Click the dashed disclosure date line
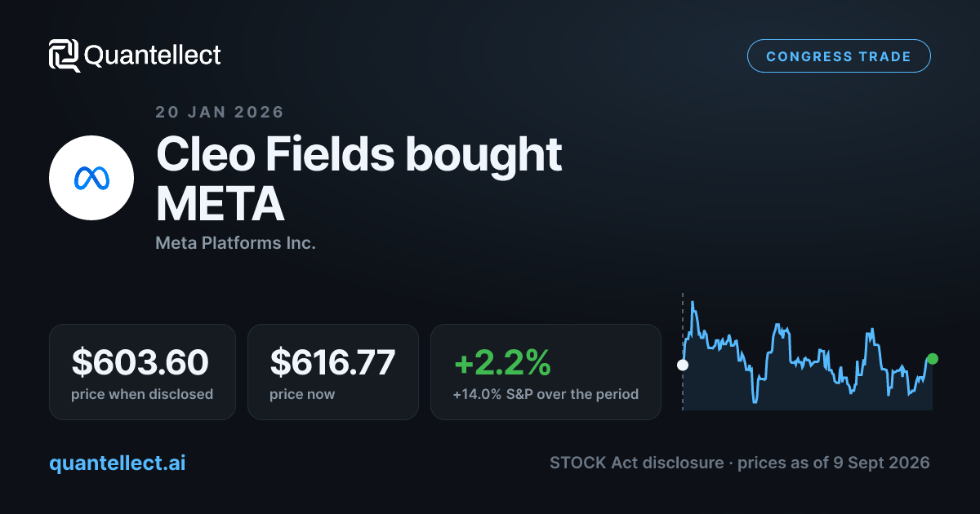 pyautogui.click(x=683, y=351)
